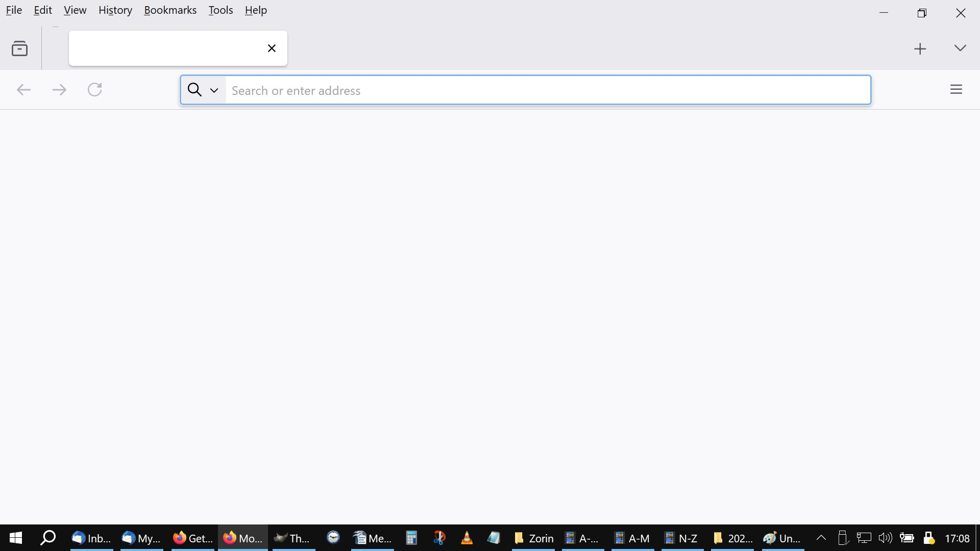This screenshot has width=980, height=551.
Task: Open the History menu
Action: point(115,11)
